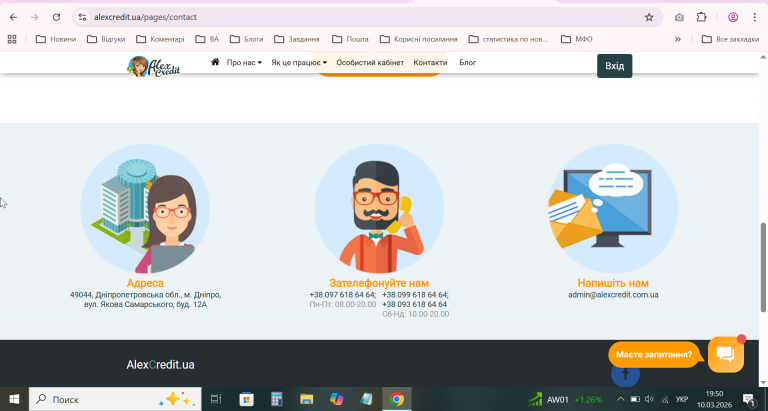This screenshot has height=411, width=768.
Task: Expand the Як це працює dropdown menu
Action: [299, 63]
